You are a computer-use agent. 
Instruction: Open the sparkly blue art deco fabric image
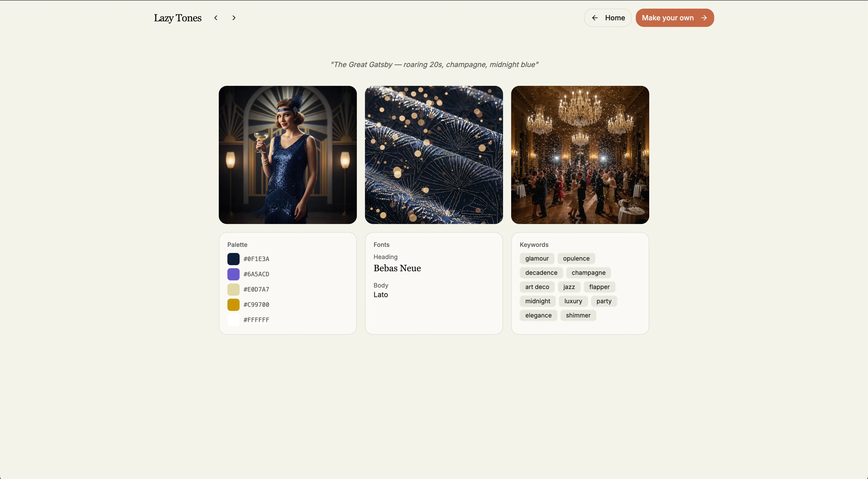tap(434, 155)
